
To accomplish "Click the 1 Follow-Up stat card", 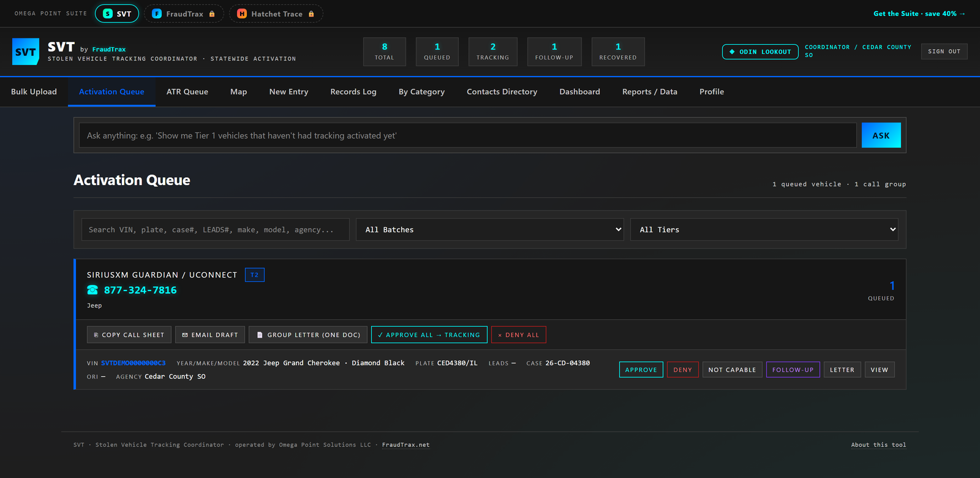I will click(554, 51).
